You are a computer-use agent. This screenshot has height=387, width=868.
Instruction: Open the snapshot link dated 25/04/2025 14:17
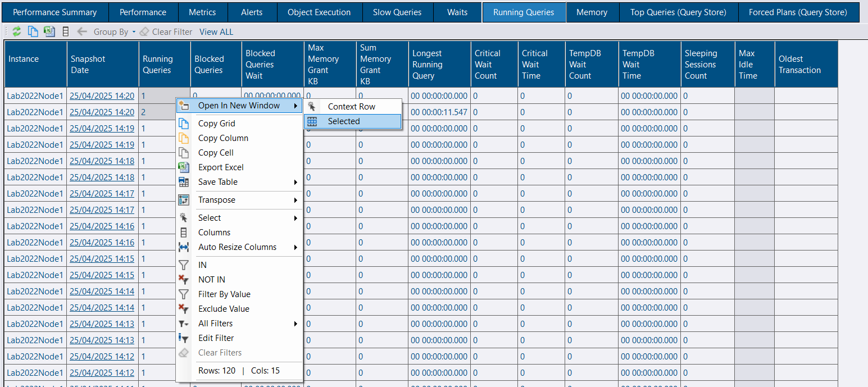tap(102, 195)
